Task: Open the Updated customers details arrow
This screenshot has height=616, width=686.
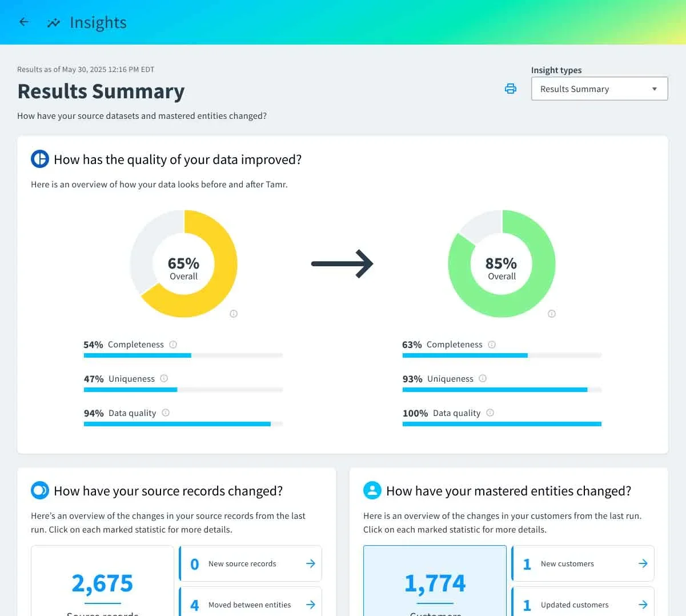Action: (x=643, y=605)
